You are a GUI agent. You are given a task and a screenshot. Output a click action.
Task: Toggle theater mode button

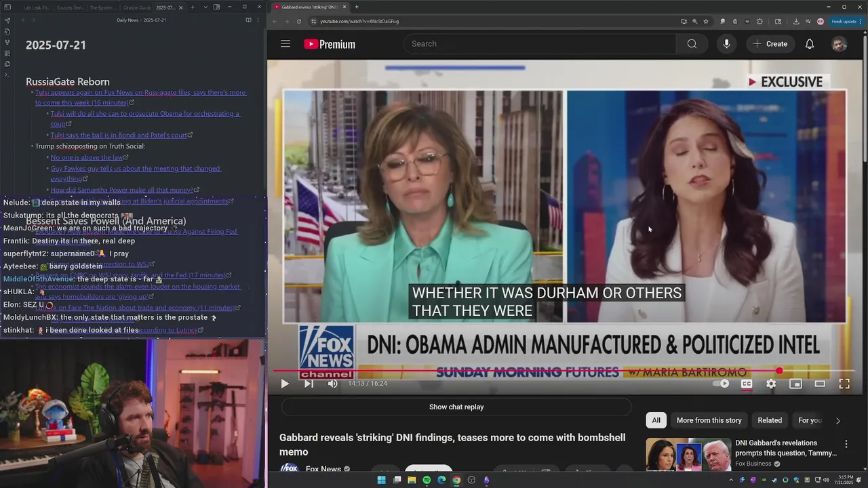click(x=820, y=384)
